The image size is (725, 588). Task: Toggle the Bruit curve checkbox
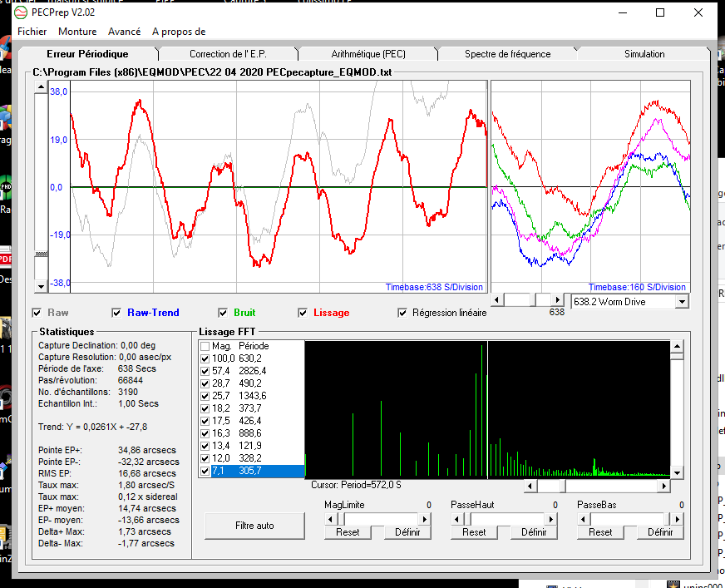point(223,313)
